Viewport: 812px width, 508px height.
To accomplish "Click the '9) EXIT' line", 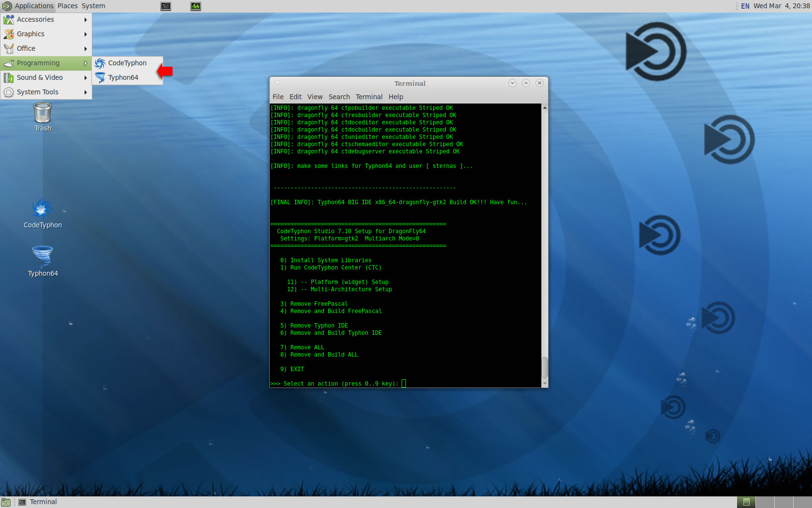I will tap(292, 369).
